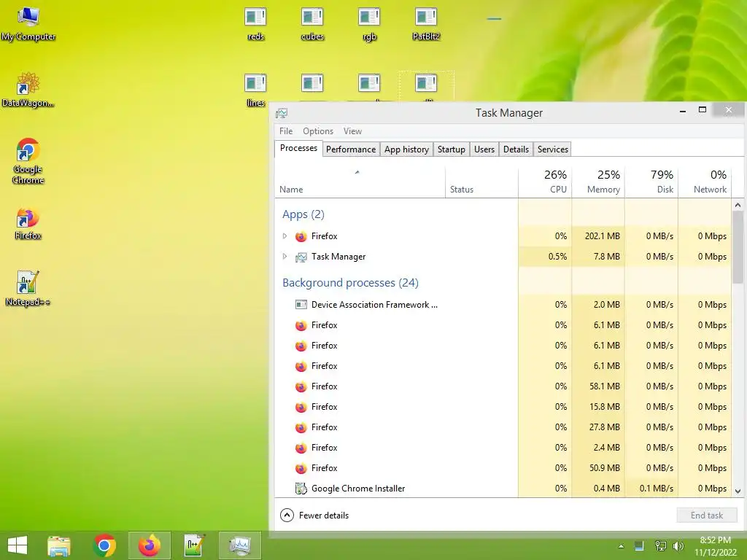747x560 pixels.
Task: Select the rgb desktop file icon
Action: [x=369, y=24]
